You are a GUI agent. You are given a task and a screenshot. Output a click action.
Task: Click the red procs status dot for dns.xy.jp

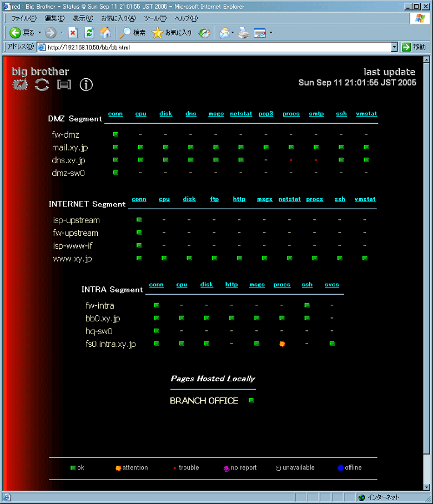(x=291, y=160)
